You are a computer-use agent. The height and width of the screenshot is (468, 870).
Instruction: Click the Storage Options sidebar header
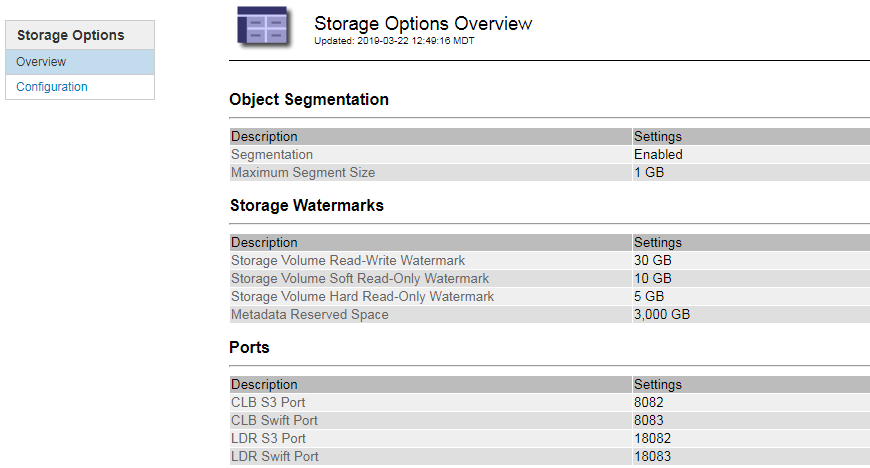[x=71, y=35]
